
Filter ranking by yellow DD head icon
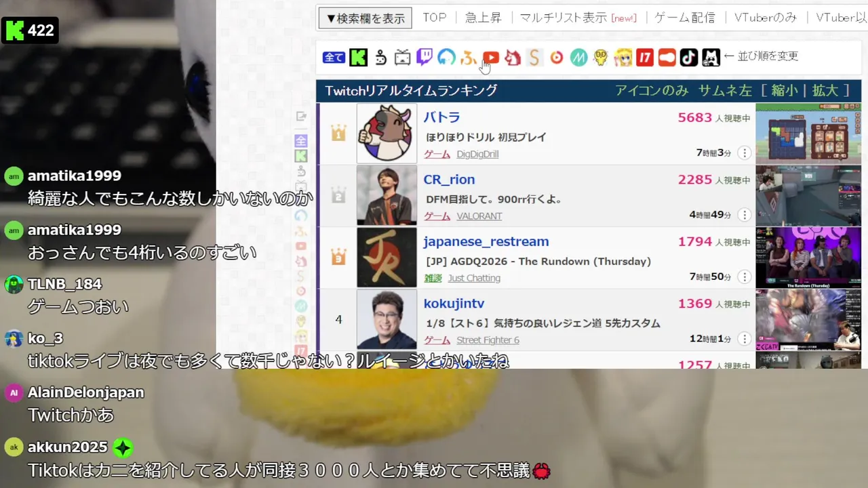(600, 58)
